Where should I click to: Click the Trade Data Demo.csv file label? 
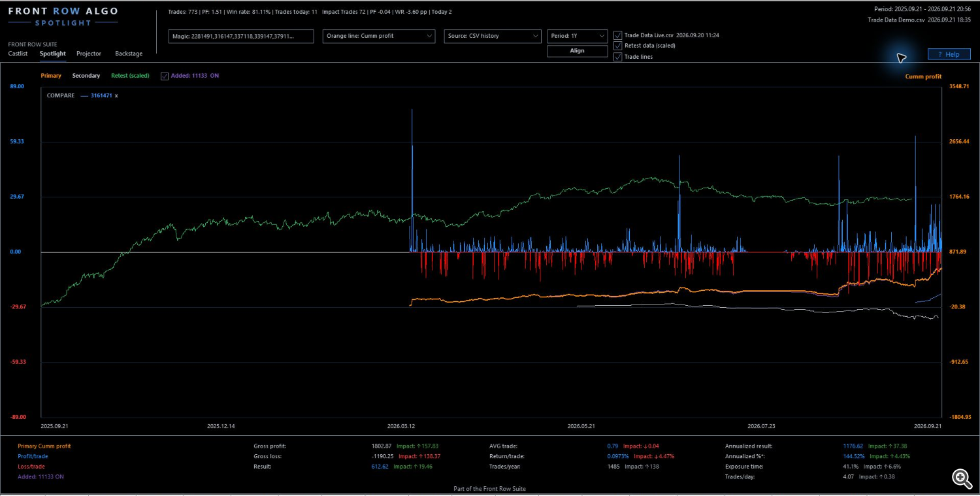pos(896,20)
